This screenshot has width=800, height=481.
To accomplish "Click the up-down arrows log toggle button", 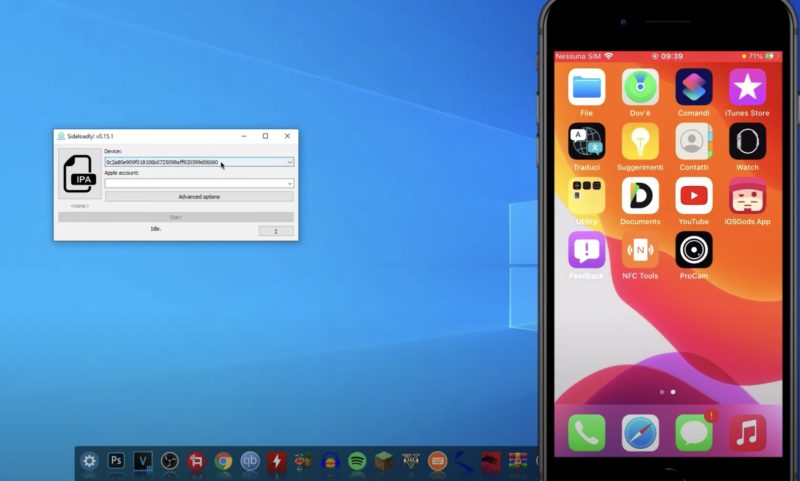I will [x=276, y=231].
